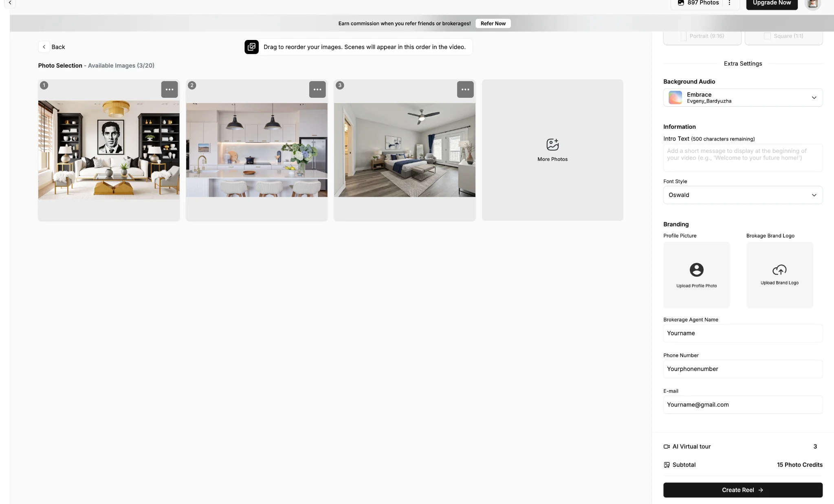Click the Refer Now button
Image resolution: width=834 pixels, height=504 pixels.
tap(493, 24)
